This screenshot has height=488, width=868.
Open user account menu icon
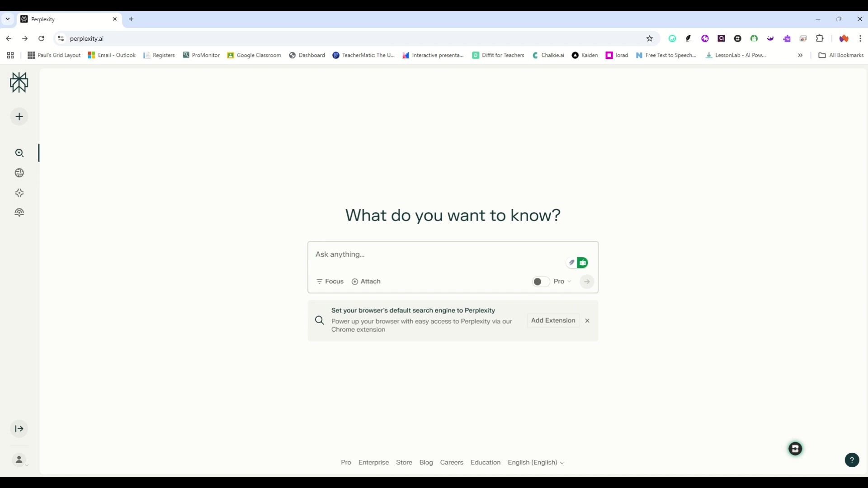[x=19, y=460]
